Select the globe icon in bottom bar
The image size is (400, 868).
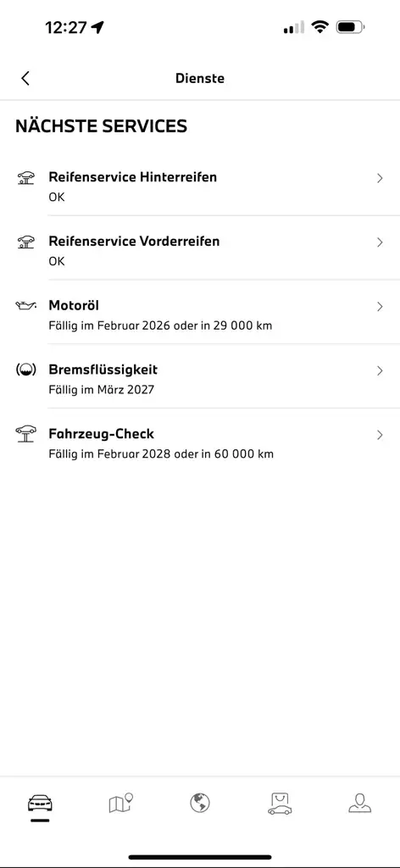pos(200,803)
